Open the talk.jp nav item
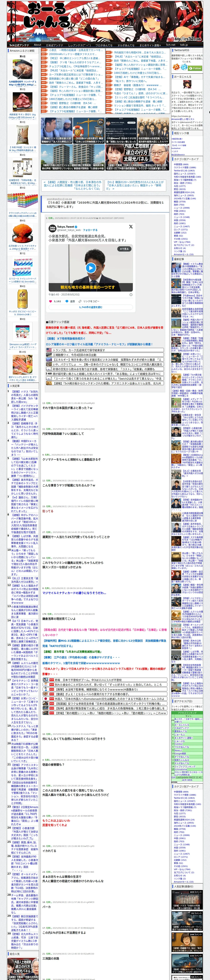The height and width of the screenshot is (980, 210). [x=184, y=45]
